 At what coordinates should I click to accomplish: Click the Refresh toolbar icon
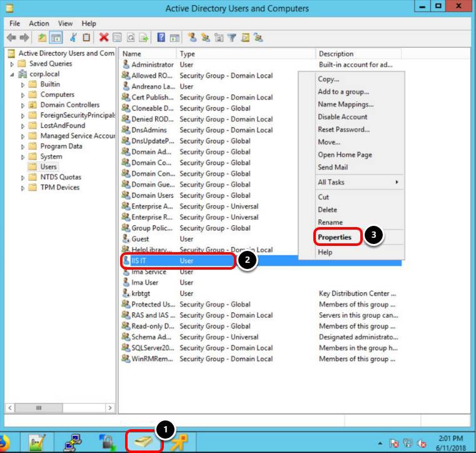click(x=131, y=38)
